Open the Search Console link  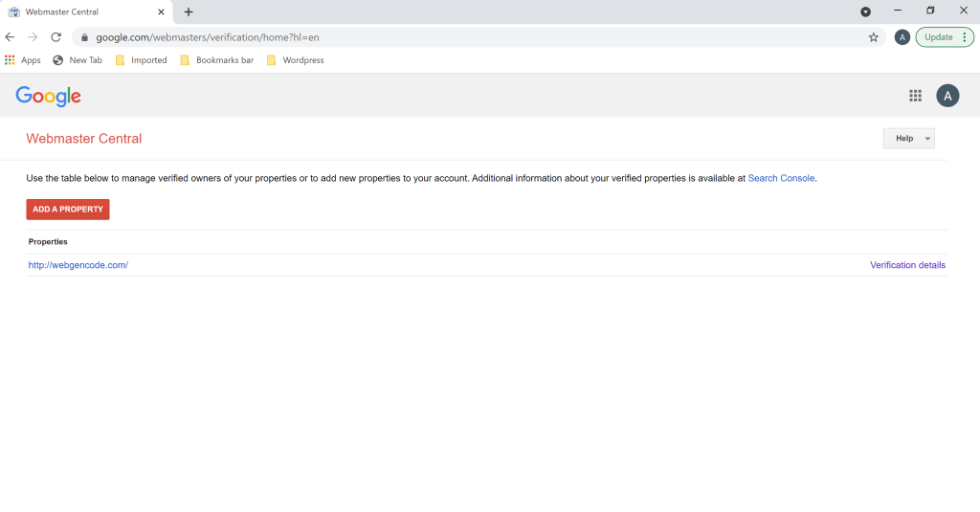(781, 178)
